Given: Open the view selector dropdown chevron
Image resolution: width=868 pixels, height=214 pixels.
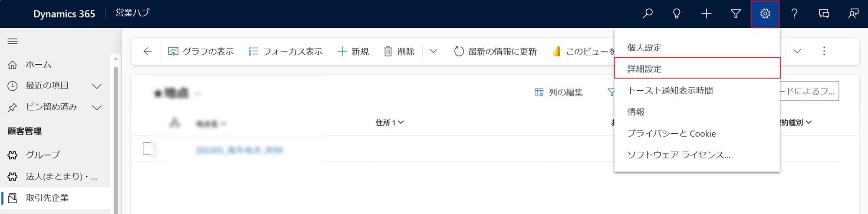Looking at the screenshot, I should [198, 93].
